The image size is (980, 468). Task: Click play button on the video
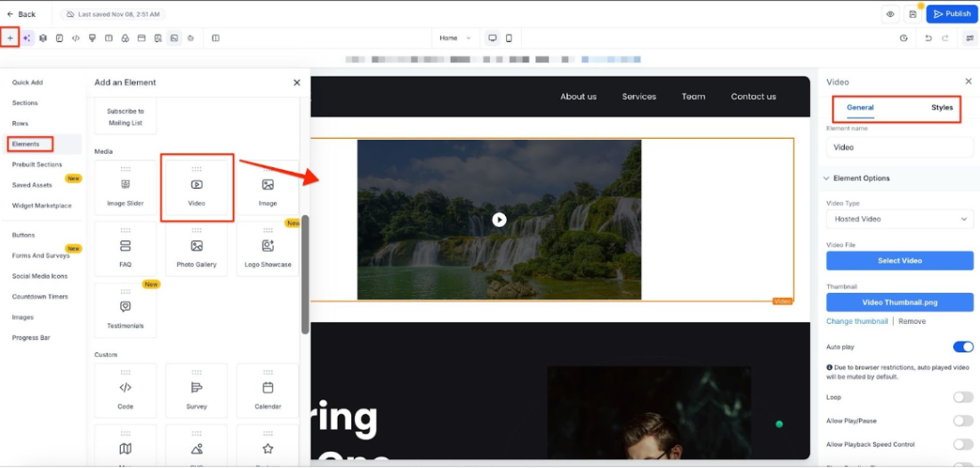point(499,220)
